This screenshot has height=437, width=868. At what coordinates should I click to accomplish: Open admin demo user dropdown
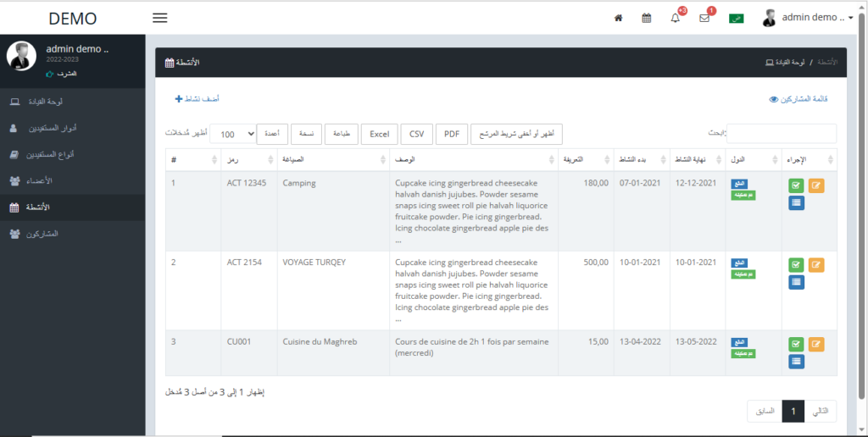[808, 18]
